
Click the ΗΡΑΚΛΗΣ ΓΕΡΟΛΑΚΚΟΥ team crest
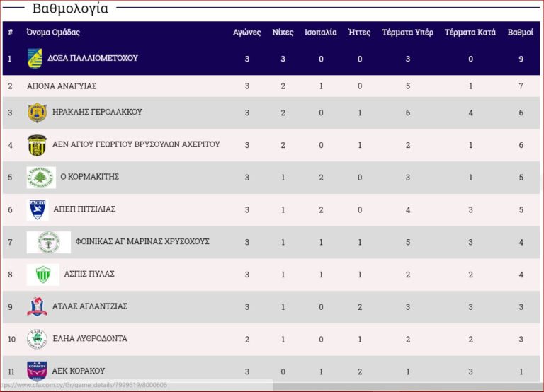[37, 113]
